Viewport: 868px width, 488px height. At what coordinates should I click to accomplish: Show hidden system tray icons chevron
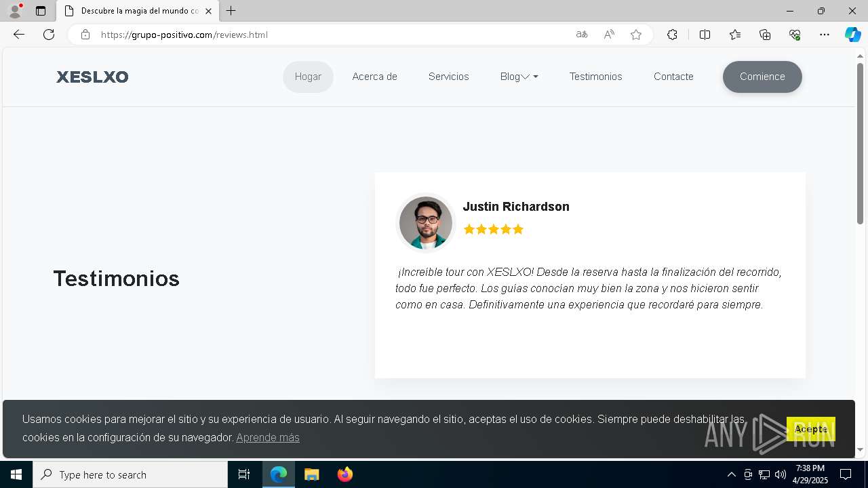(731, 474)
